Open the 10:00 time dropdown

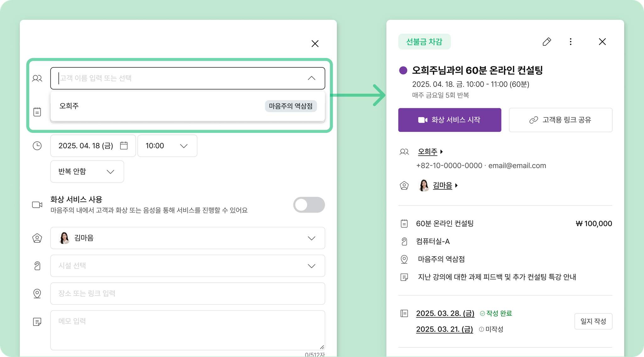pos(167,146)
